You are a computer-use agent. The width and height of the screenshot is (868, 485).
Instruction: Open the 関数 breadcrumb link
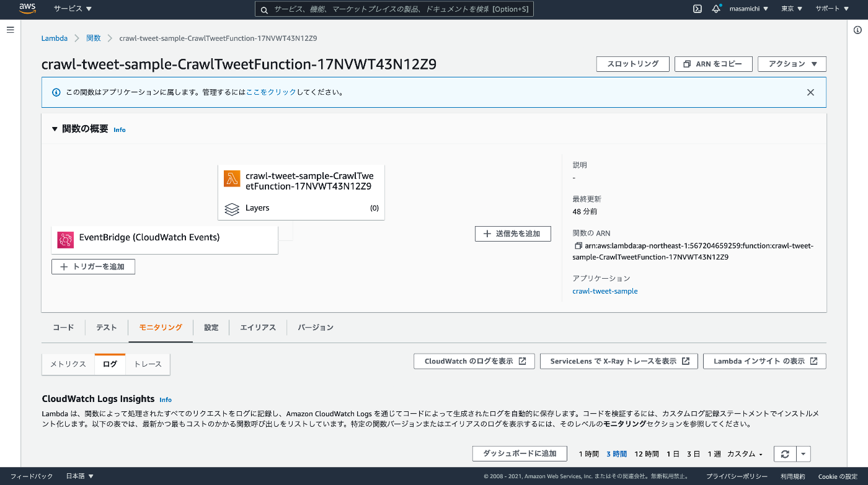coord(94,38)
